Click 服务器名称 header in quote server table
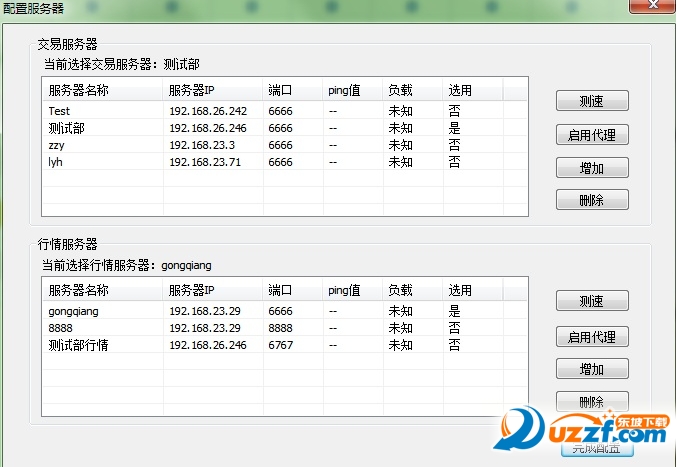 [x=103, y=290]
